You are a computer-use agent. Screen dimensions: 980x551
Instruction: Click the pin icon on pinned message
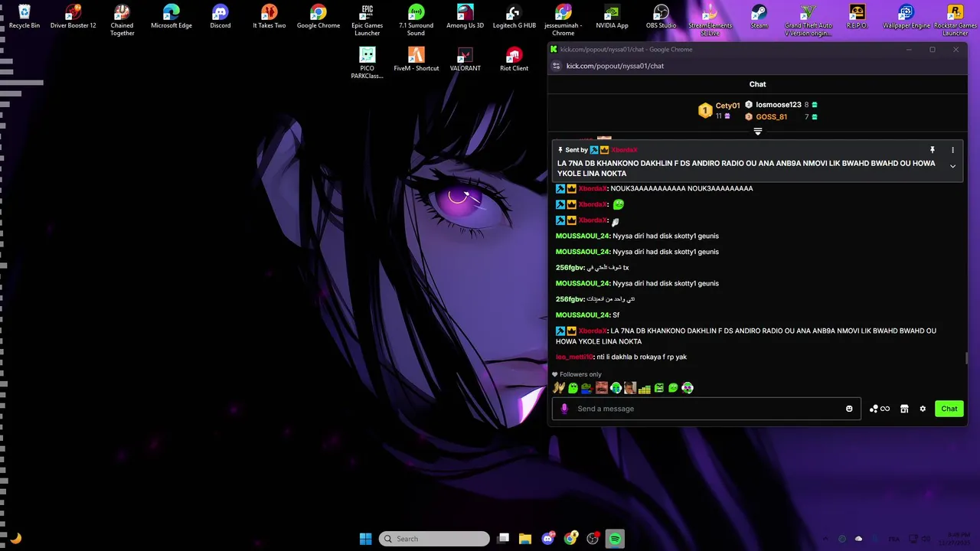pyautogui.click(x=932, y=150)
